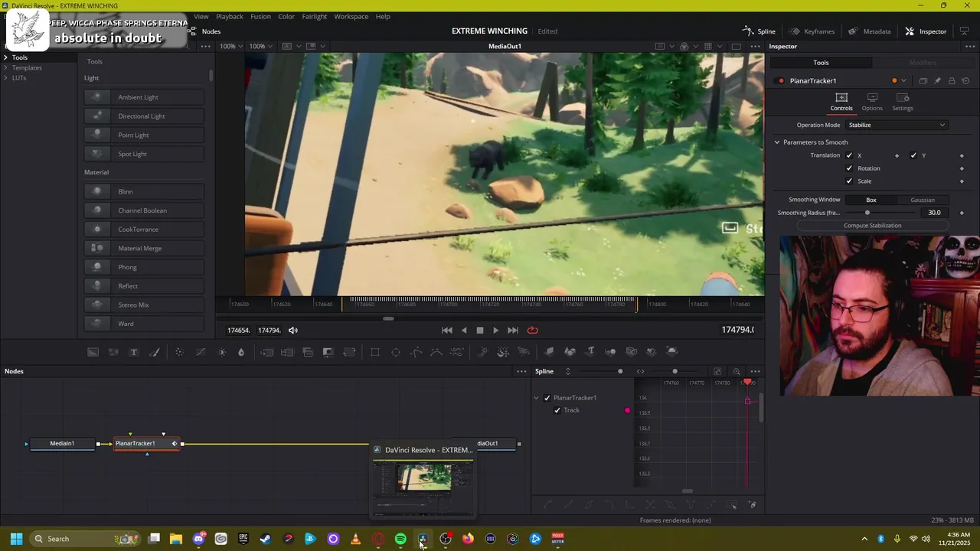Open the Color menu
Viewport: 980px width, 551px height.
[286, 16]
